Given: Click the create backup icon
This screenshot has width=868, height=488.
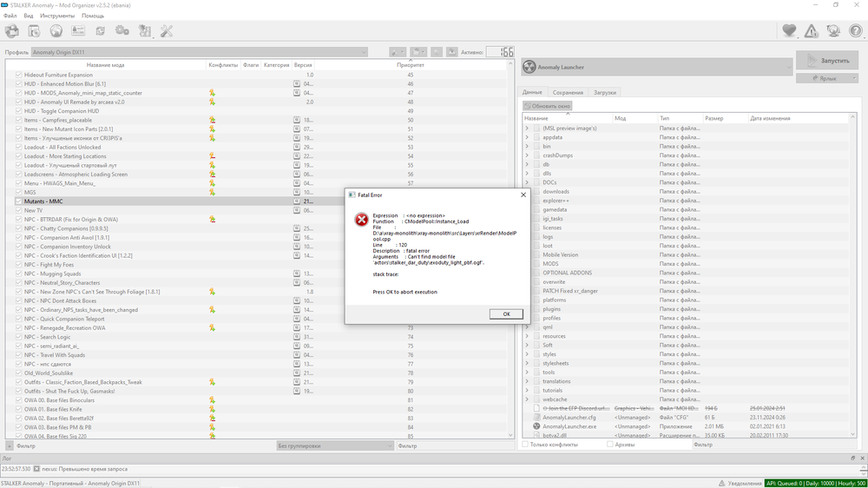Looking at the screenshot, I should pos(452,52).
